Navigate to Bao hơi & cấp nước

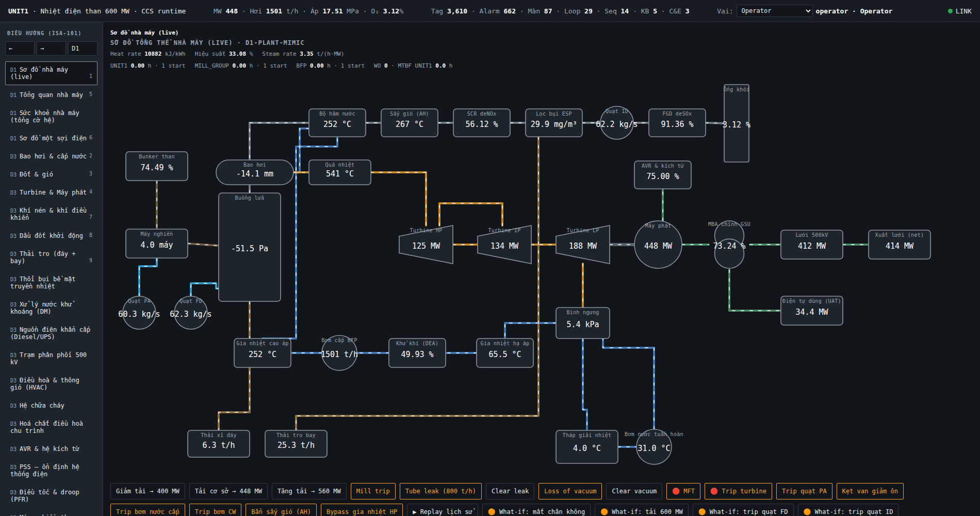tap(51, 156)
